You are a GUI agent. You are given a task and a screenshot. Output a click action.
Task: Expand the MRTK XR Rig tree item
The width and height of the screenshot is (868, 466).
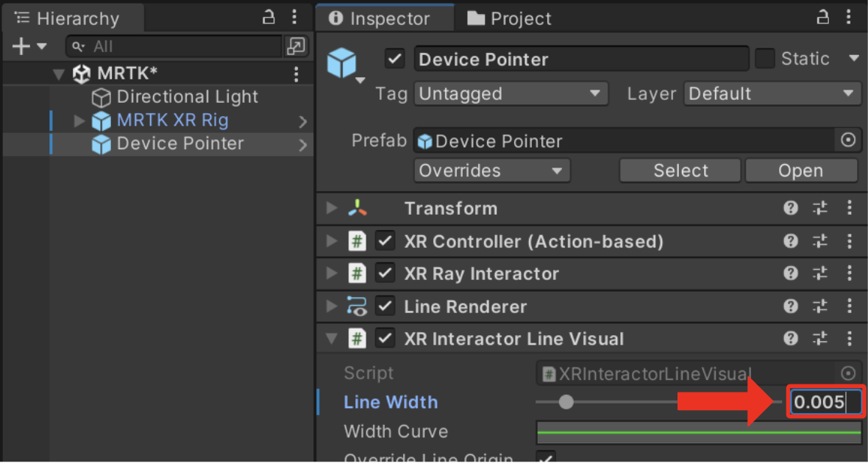(x=79, y=120)
